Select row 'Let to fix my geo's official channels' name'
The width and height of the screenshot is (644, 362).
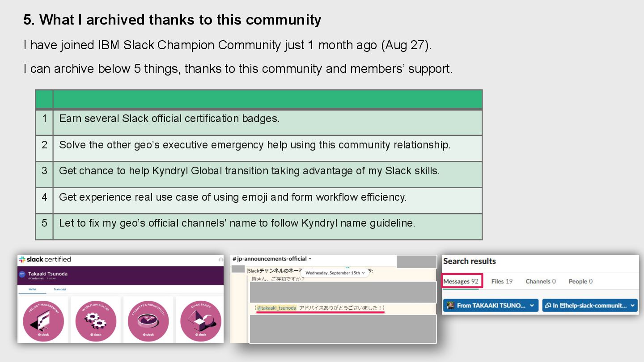pyautogui.click(x=267, y=227)
